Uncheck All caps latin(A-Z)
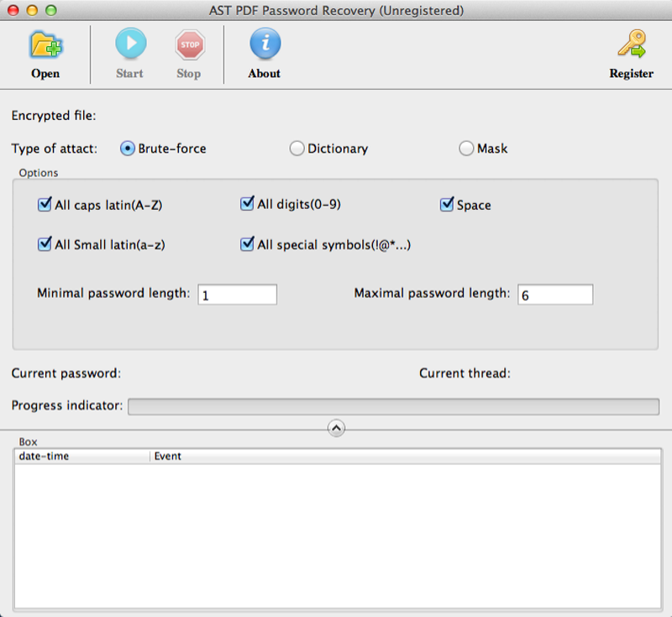The height and width of the screenshot is (617, 672). tap(45, 205)
